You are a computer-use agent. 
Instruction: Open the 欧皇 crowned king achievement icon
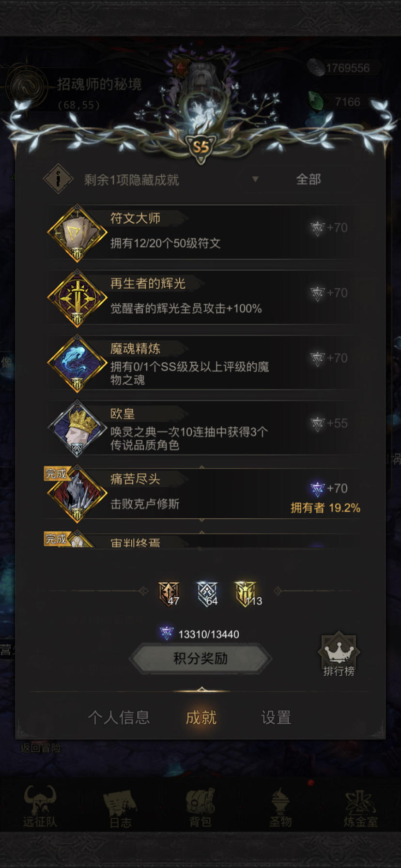(77, 429)
